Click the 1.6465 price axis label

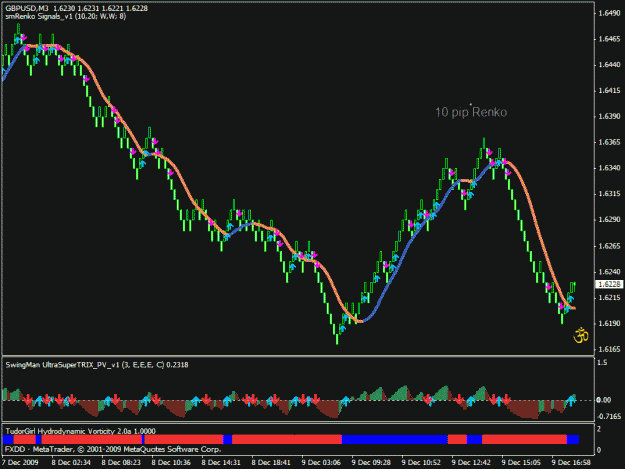pyautogui.click(x=609, y=39)
